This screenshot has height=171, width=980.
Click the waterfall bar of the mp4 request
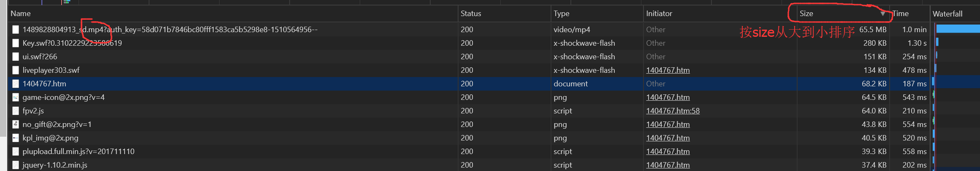[958, 29]
